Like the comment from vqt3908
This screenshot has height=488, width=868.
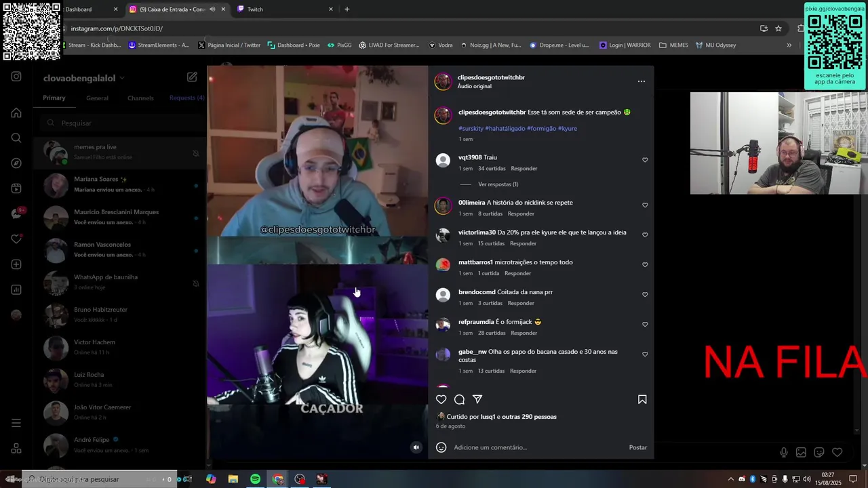645,160
